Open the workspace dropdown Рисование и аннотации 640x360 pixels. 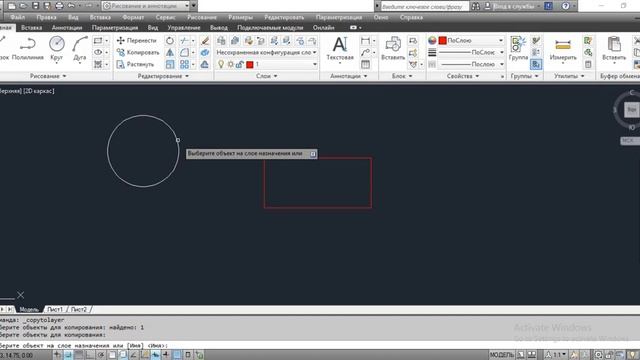[x=146, y=6]
